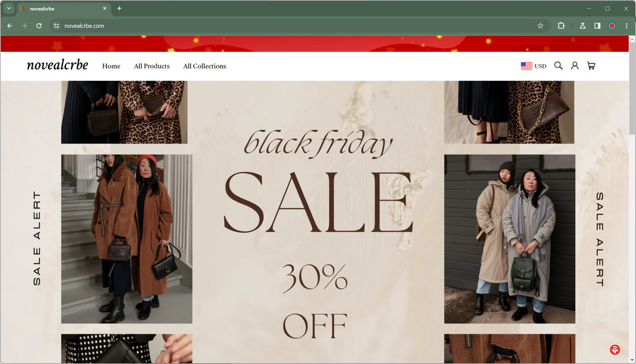The height and width of the screenshot is (364, 636).
Task: Open the USD currency selector
Action: (533, 66)
